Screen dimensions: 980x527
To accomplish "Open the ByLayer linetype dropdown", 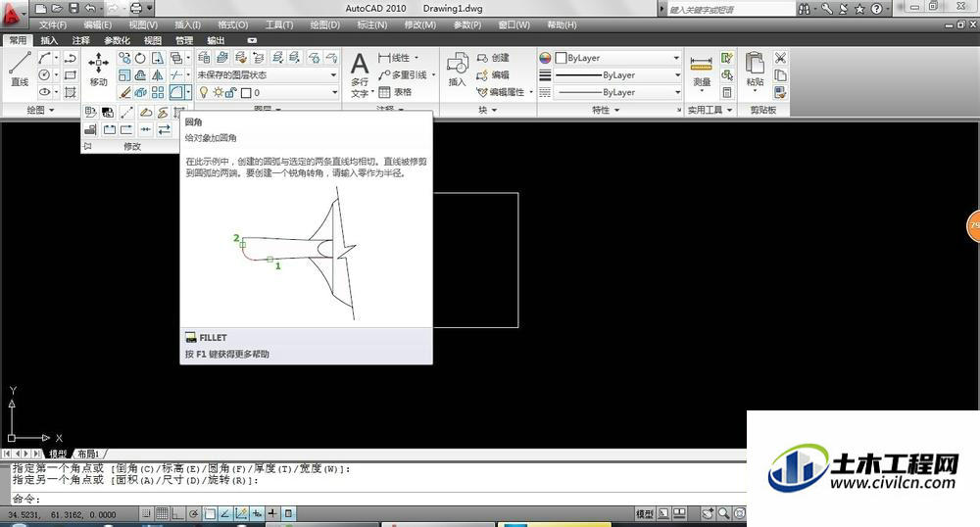I will point(618,92).
